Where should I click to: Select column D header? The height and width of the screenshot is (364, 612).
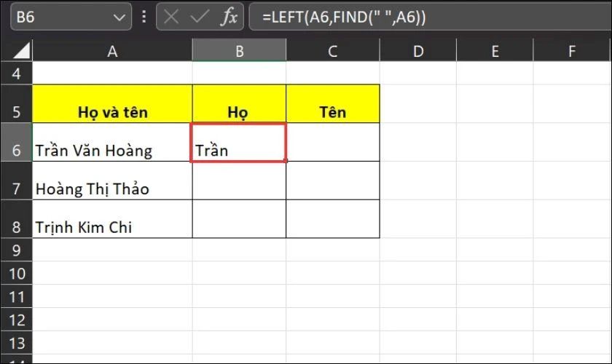coord(417,51)
